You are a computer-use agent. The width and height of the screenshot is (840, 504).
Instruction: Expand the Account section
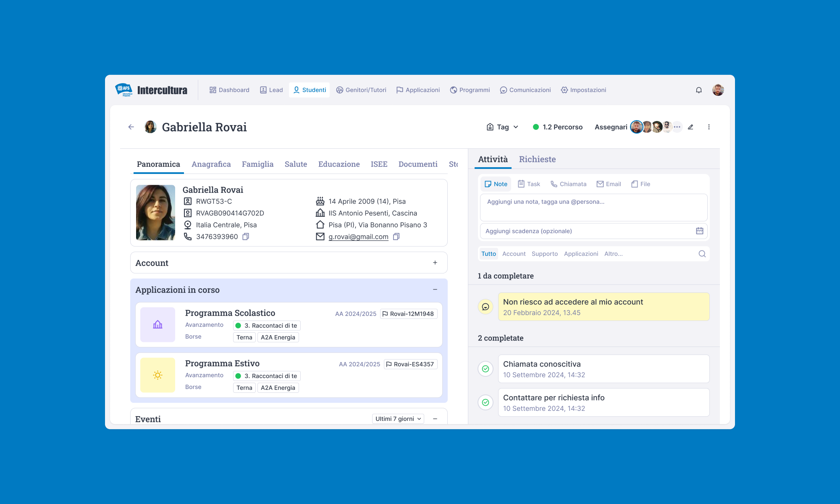point(435,262)
